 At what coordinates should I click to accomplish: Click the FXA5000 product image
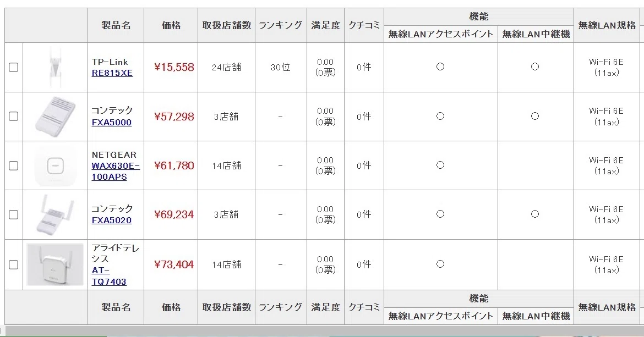[x=55, y=117]
